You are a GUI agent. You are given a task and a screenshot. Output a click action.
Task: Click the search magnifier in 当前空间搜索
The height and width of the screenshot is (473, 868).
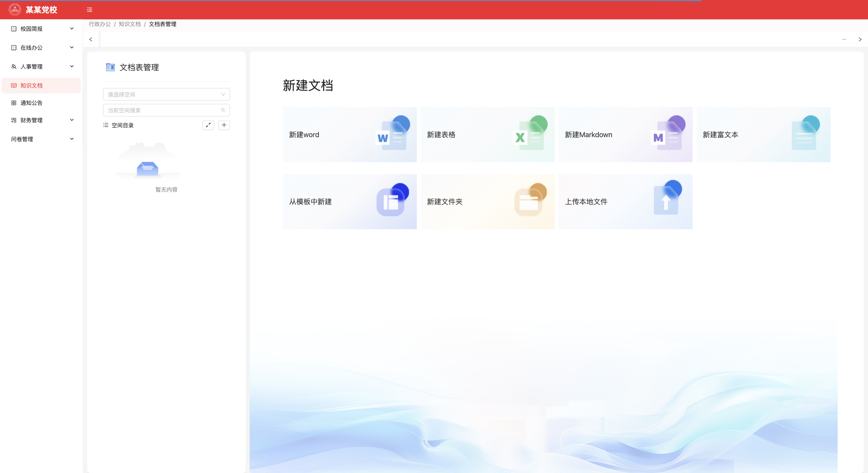click(223, 110)
